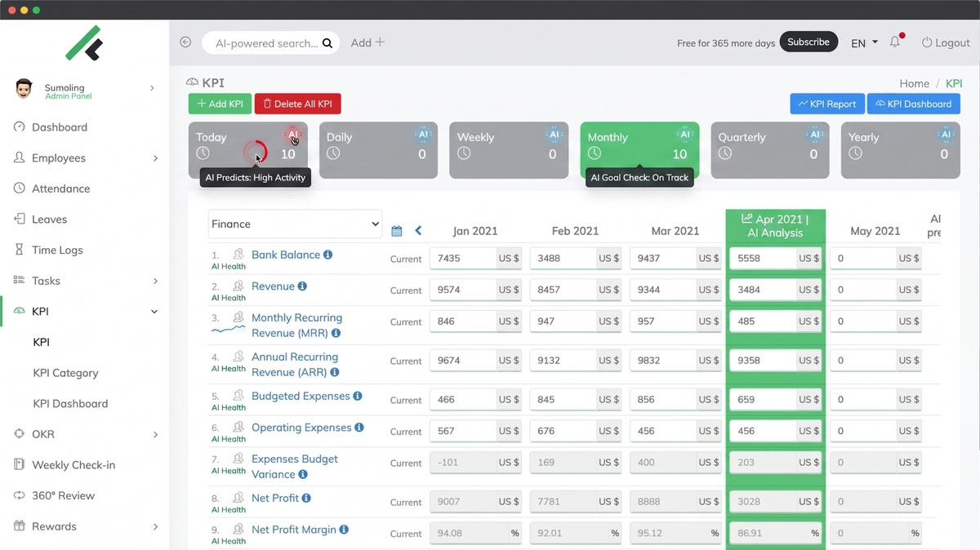Click the user icon next to Revenue
Viewport: 980px width, 550px height.
coord(238,286)
